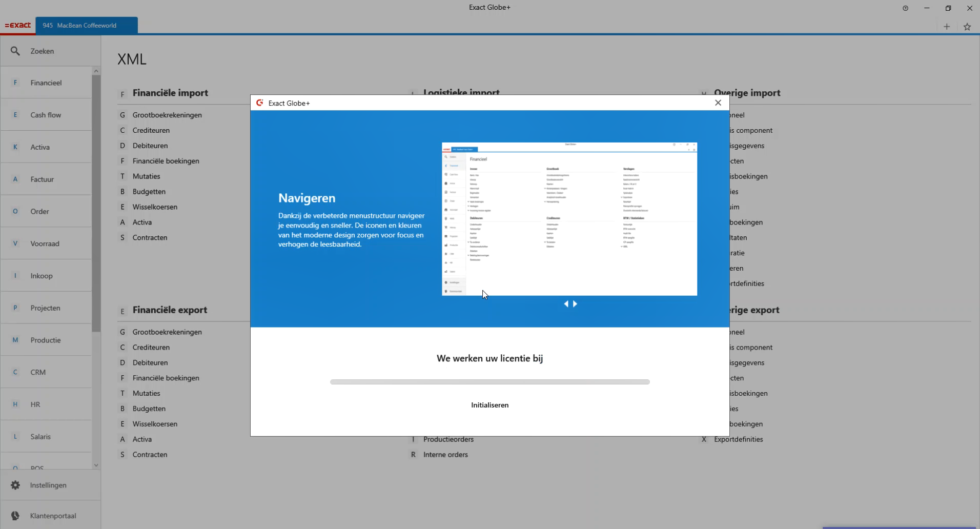Open the Salaris menu
This screenshot has width=980, height=529.
46,437
